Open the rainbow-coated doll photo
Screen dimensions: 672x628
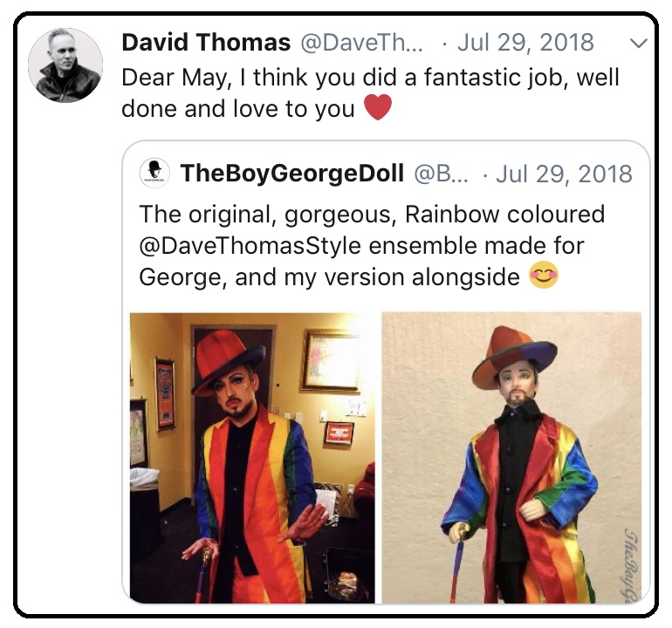click(x=511, y=458)
